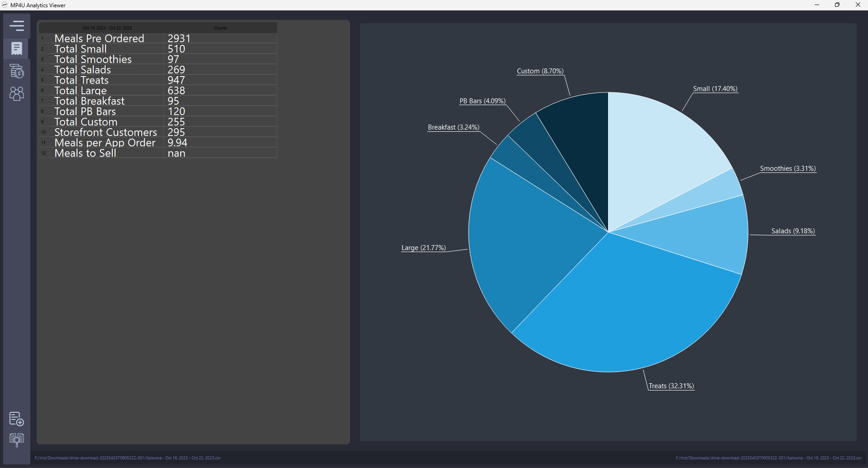Open the coins finance sidebar icon

(17, 71)
